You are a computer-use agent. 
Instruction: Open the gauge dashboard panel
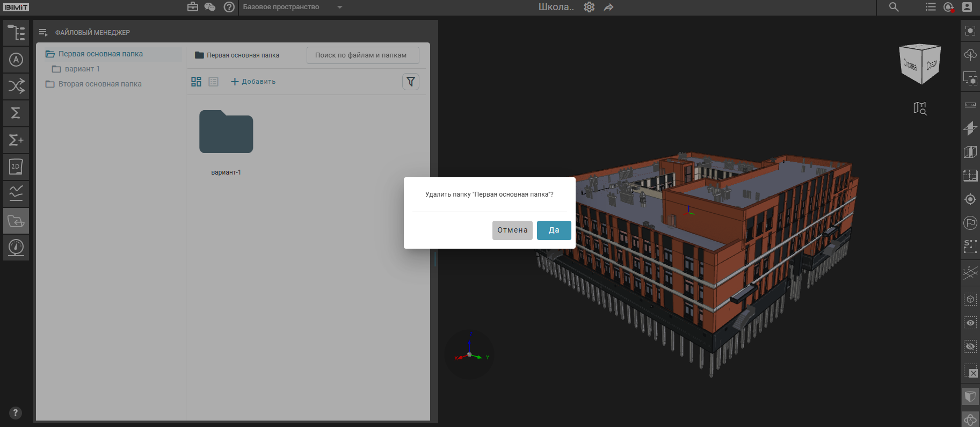(x=16, y=248)
